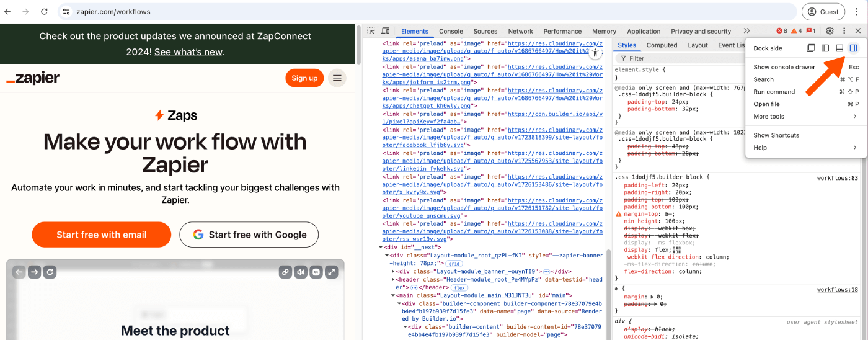Open the Zapier hamburger menu
Viewport: 868px width, 340px height.
[x=337, y=78]
